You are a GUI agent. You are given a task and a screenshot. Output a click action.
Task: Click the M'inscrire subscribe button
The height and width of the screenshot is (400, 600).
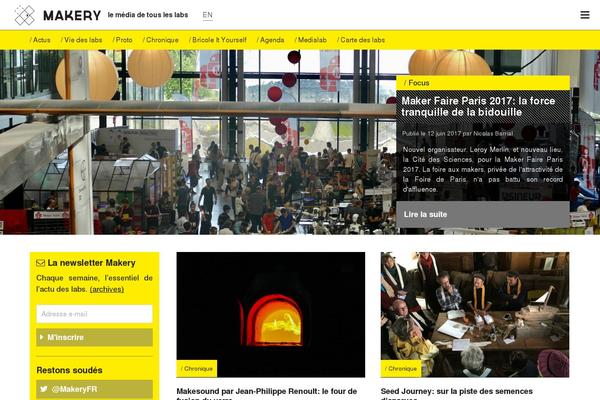click(95, 337)
